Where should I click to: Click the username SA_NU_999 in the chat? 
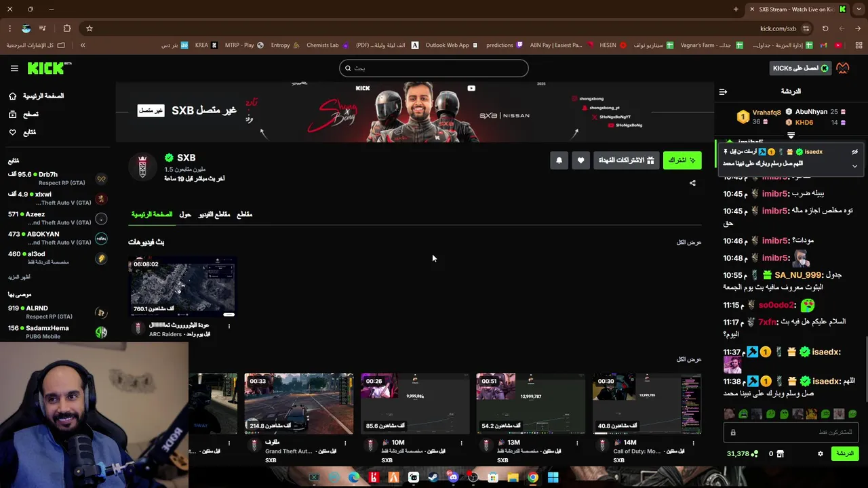point(798,275)
